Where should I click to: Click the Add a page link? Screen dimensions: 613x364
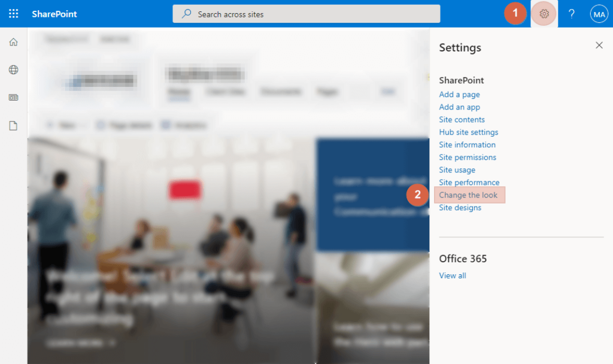[459, 95]
